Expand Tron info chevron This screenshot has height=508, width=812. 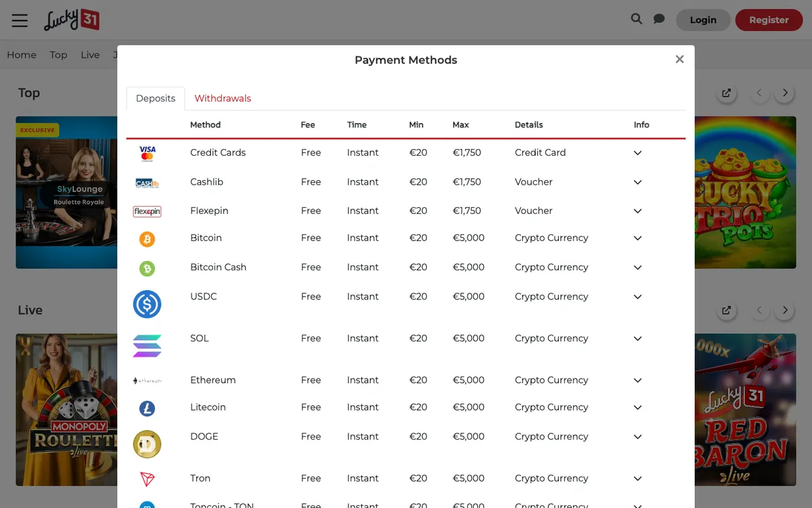click(637, 479)
